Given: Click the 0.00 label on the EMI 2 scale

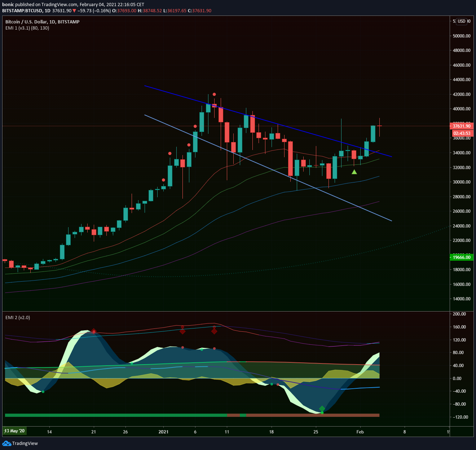Looking at the screenshot, I should click(457, 379).
